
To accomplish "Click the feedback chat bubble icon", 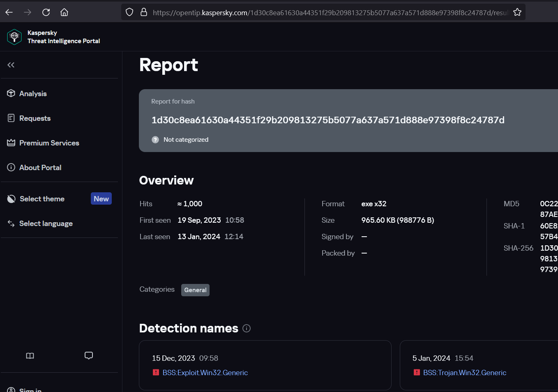I will tap(89, 356).
